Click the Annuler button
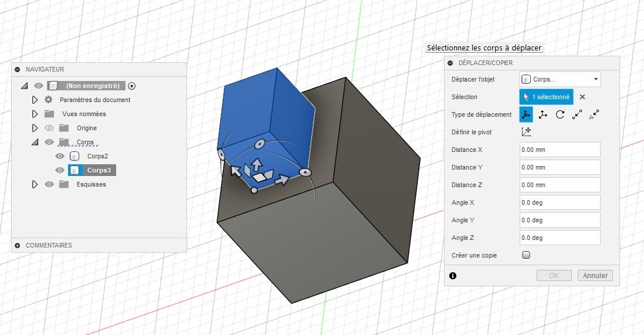Screen dimensions: 644x335 (x=595, y=275)
